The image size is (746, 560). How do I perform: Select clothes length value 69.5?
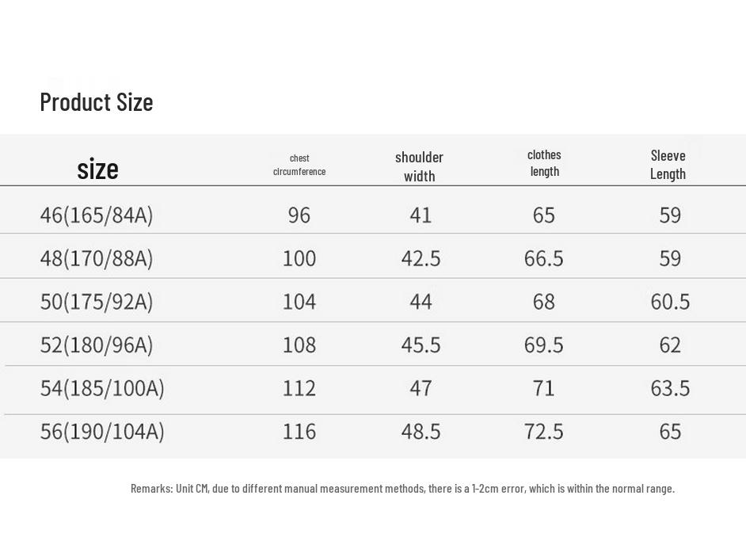click(543, 345)
